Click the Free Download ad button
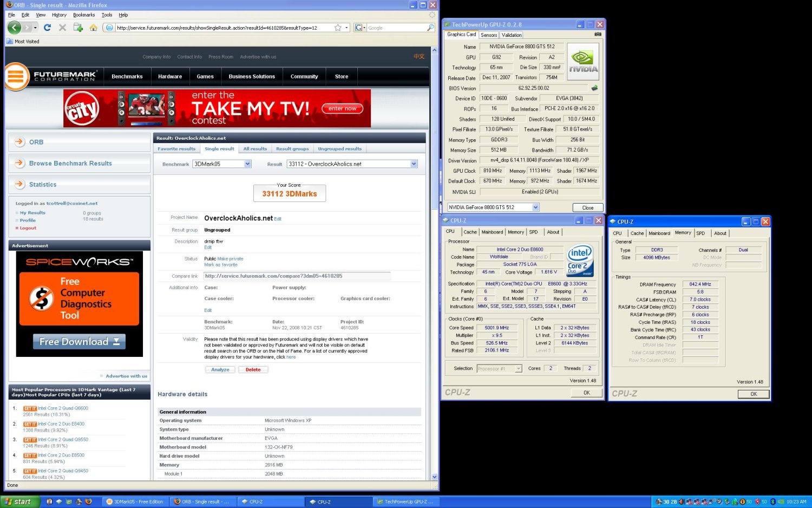The width and height of the screenshot is (812, 508). click(79, 342)
